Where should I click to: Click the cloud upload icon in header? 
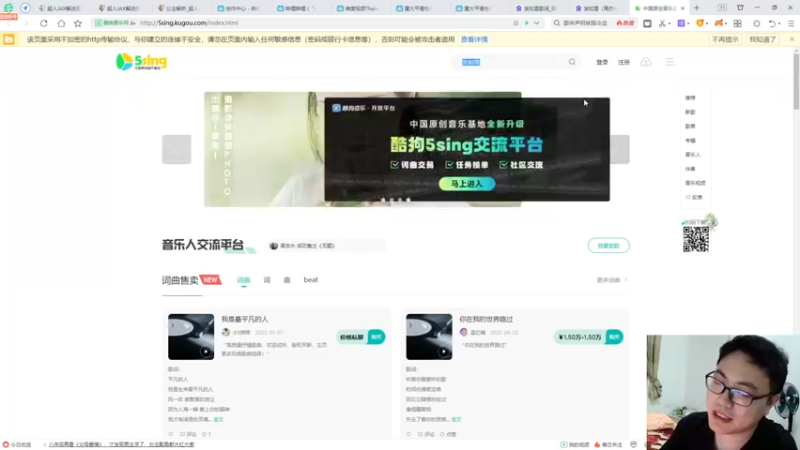pos(646,62)
